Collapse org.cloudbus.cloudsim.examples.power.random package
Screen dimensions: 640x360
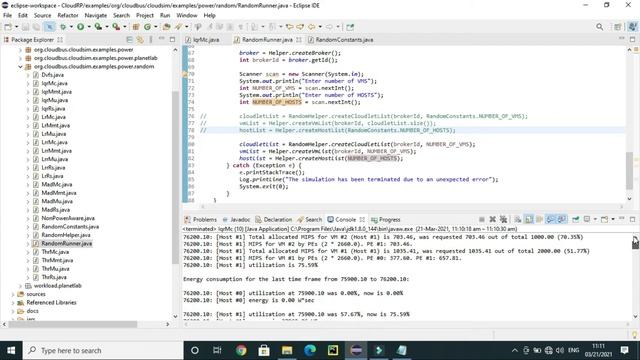20,67
